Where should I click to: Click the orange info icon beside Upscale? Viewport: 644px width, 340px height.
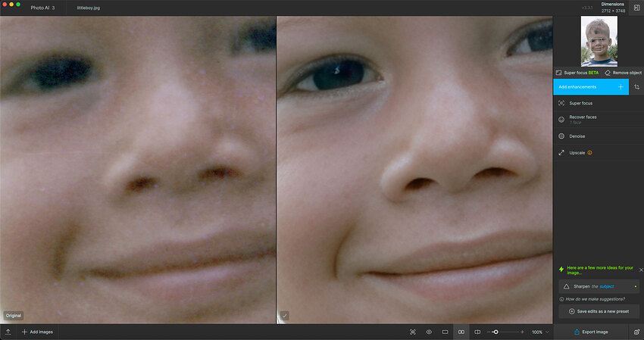589,153
